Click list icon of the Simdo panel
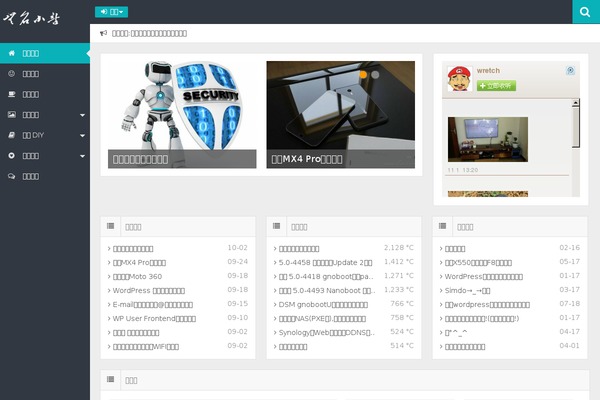 [442, 226]
